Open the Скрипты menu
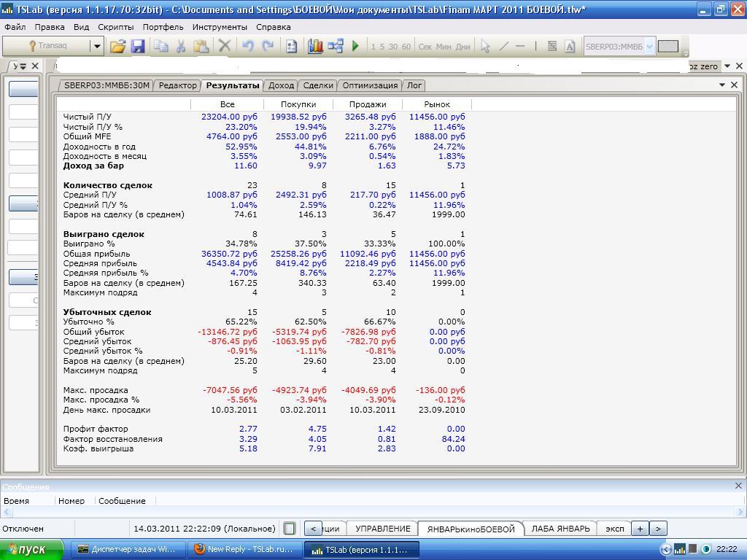The height and width of the screenshot is (560, 747). click(x=115, y=27)
